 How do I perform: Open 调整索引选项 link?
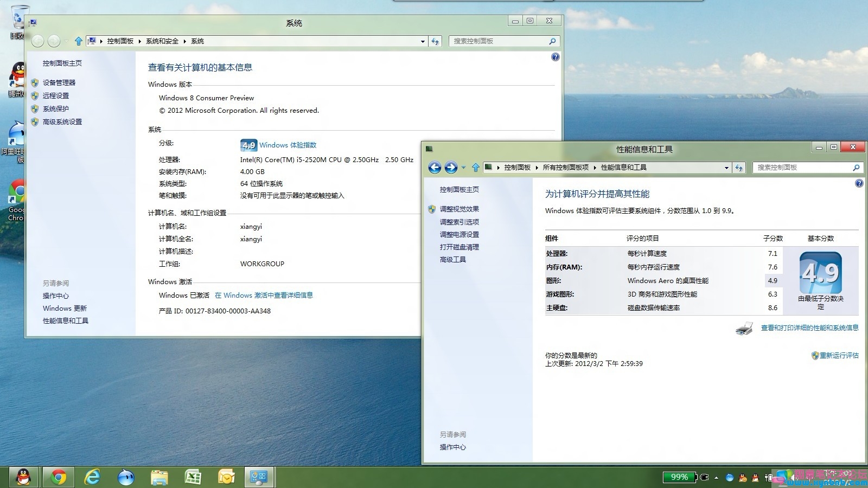point(459,222)
